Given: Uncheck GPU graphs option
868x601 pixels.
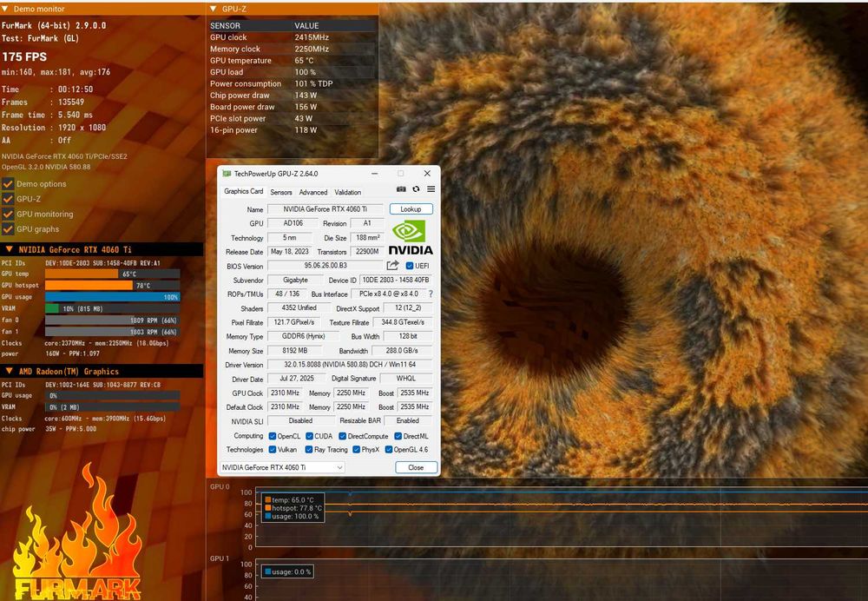Looking at the screenshot, I should 8,228.
